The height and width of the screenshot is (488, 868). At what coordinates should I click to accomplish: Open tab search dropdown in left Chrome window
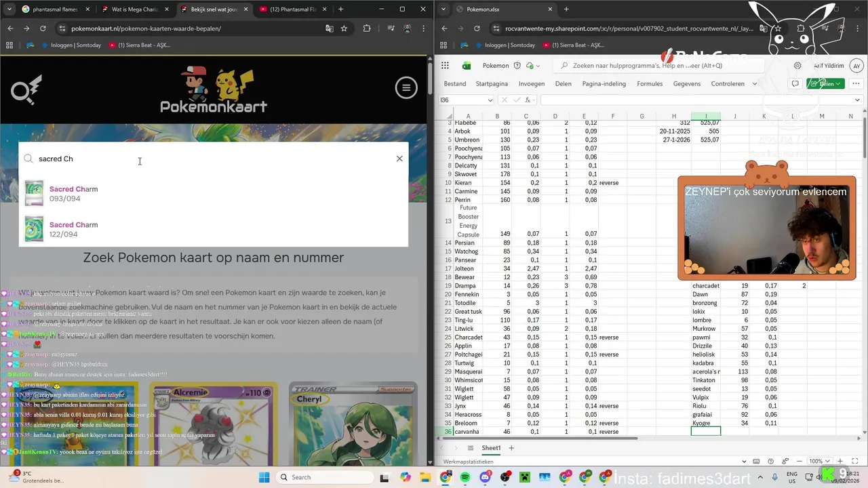click(8, 9)
